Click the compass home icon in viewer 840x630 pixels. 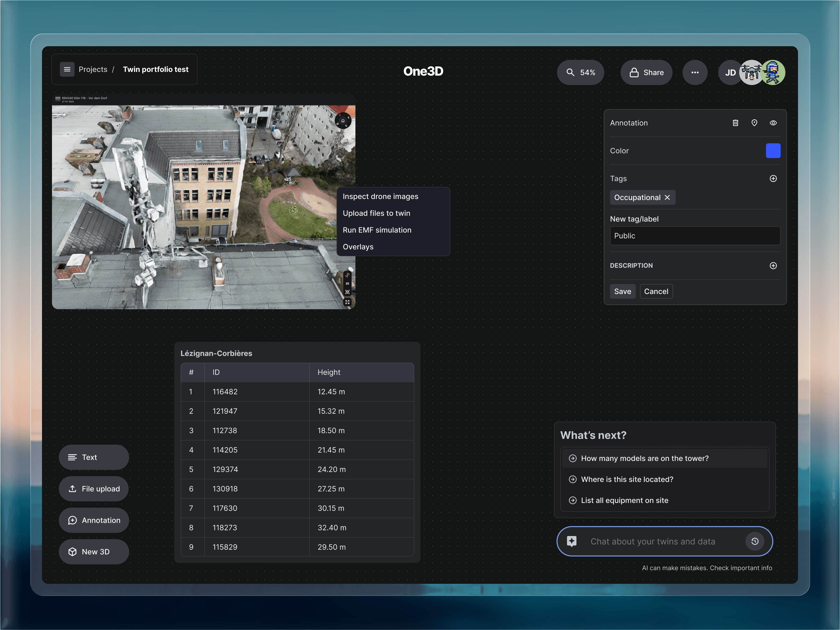(x=343, y=121)
